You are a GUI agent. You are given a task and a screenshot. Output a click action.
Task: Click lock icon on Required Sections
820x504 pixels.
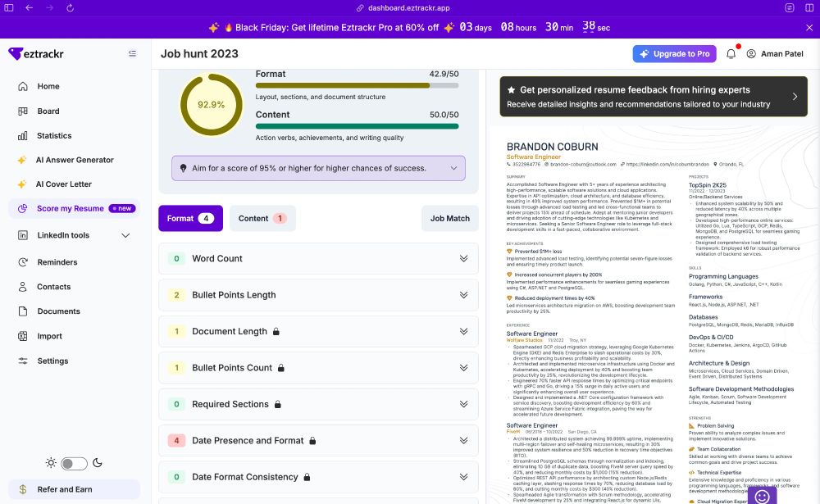[278, 404]
